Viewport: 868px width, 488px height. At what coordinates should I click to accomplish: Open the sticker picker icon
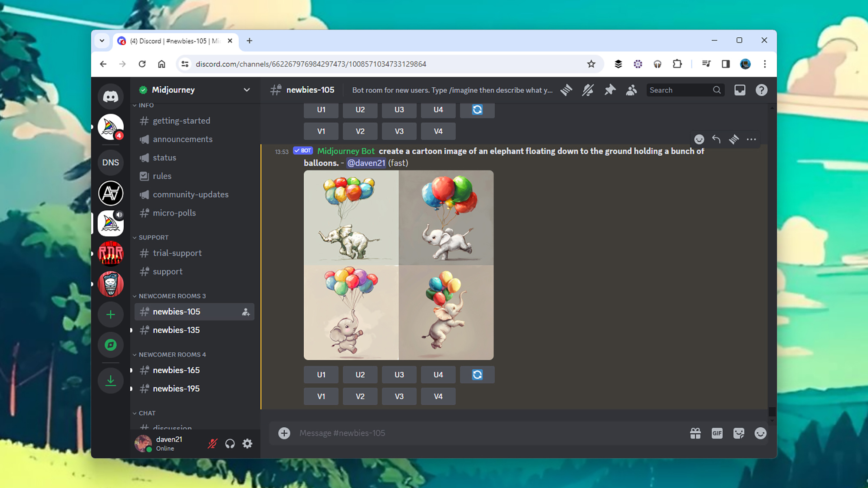click(x=739, y=433)
